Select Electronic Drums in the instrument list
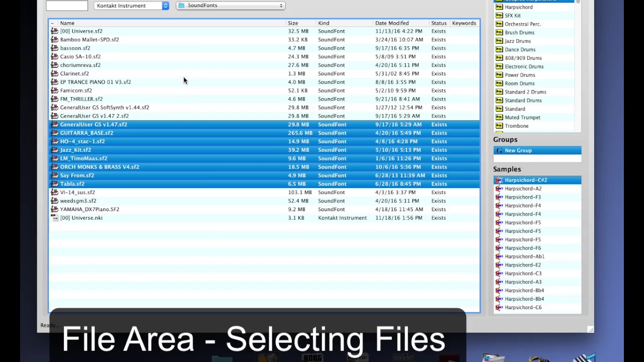644x362 pixels. click(534, 66)
